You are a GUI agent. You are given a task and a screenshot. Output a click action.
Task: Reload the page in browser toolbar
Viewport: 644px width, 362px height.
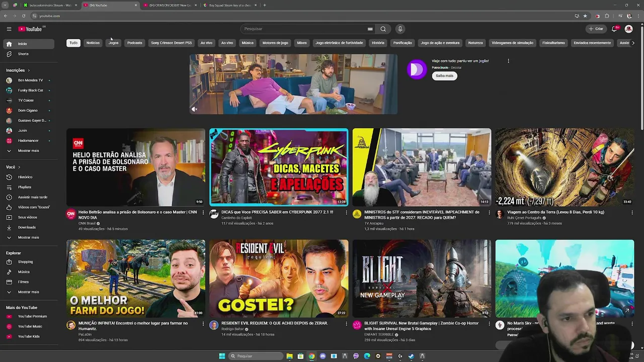(23, 16)
